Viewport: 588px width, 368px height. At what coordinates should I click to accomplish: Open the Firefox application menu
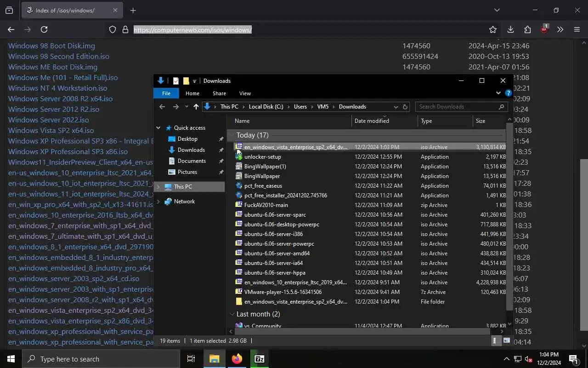coord(577,29)
